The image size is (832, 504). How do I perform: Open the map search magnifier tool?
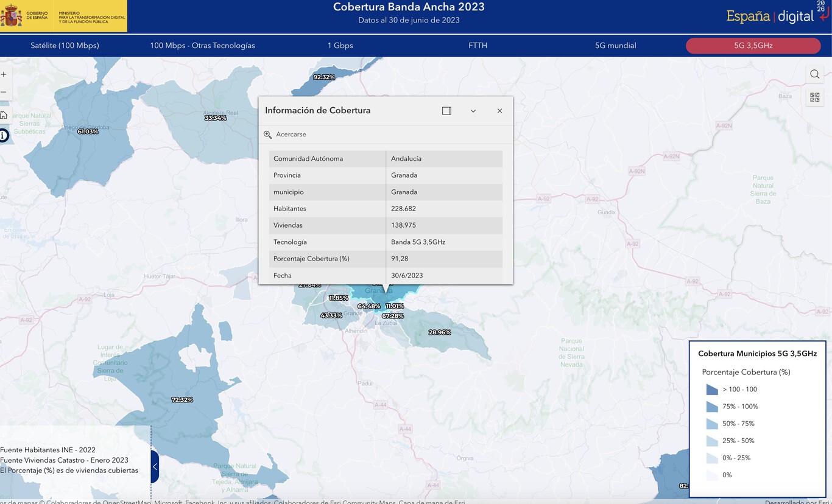click(x=814, y=74)
